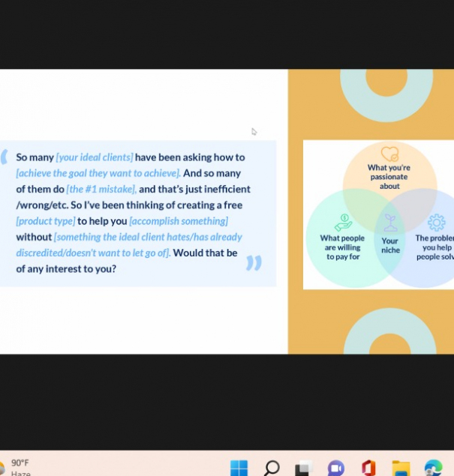The height and width of the screenshot is (476, 454).
Task: Open Task View from the taskbar
Action: click(x=304, y=468)
